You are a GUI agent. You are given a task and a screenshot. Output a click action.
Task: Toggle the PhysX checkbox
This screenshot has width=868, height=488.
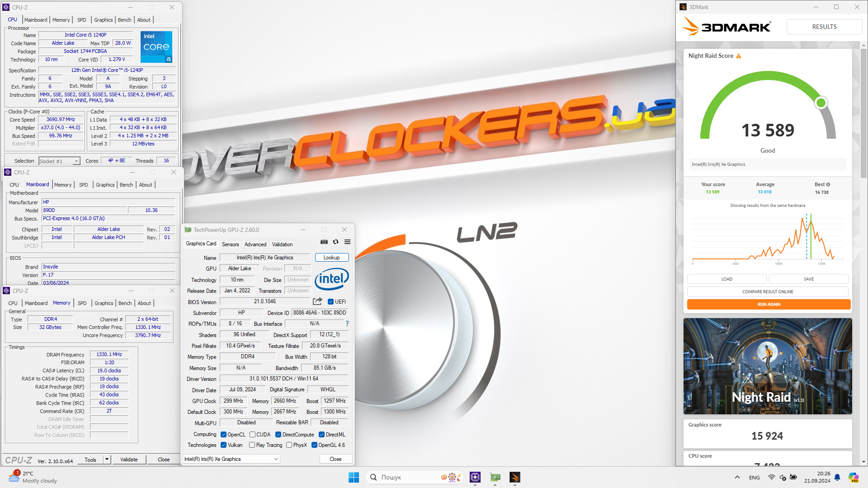[289, 445]
